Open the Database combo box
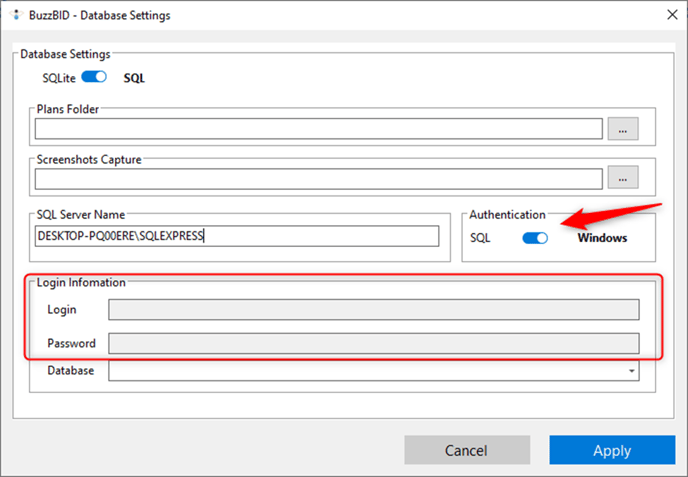The height and width of the screenshot is (477, 688). (x=374, y=371)
